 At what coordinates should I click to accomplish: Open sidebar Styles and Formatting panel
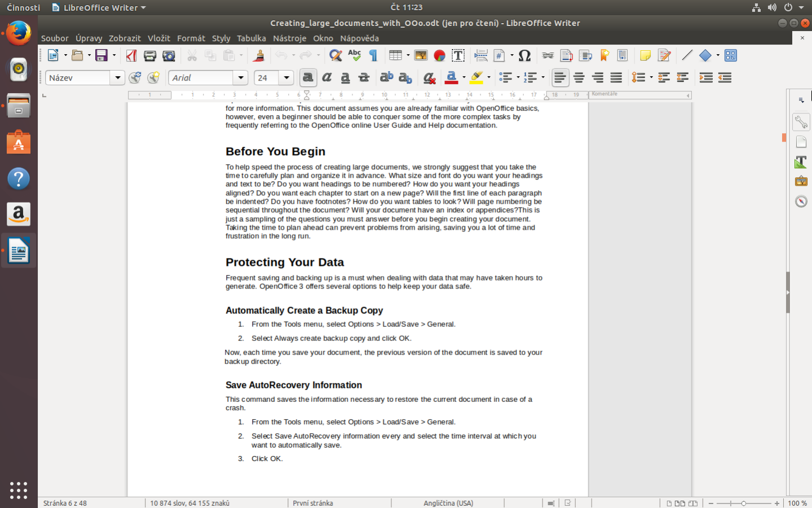[801, 162]
